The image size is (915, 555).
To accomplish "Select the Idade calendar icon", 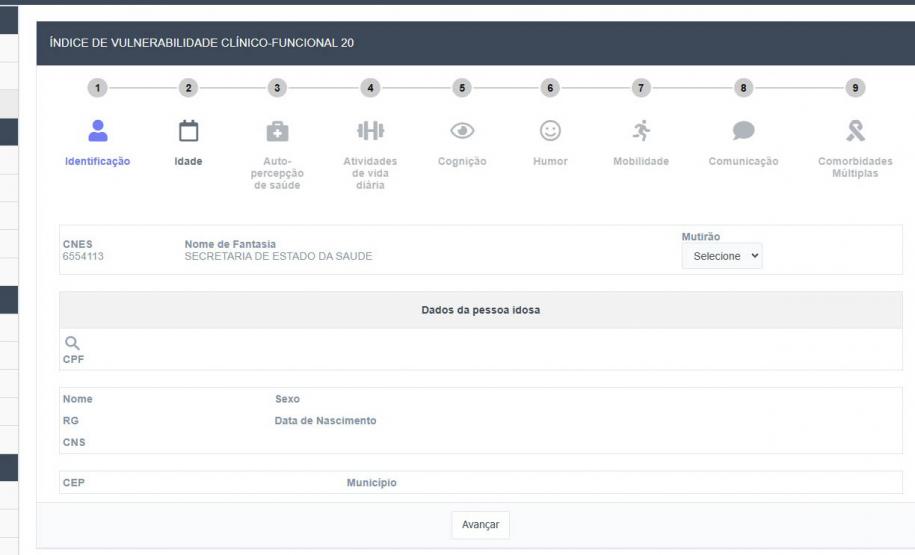I will [x=188, y=130].
